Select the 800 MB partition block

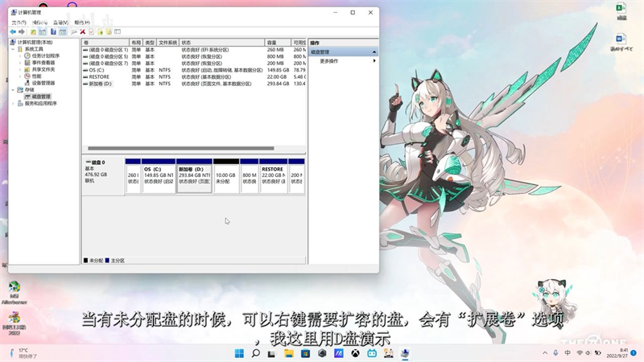click(250, 175)
